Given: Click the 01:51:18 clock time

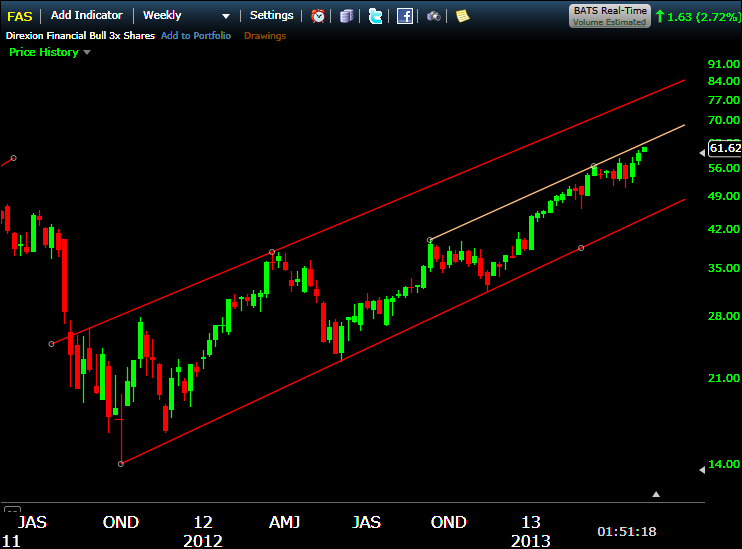Looking at the screenshot, I should click(x=627, y=531).
